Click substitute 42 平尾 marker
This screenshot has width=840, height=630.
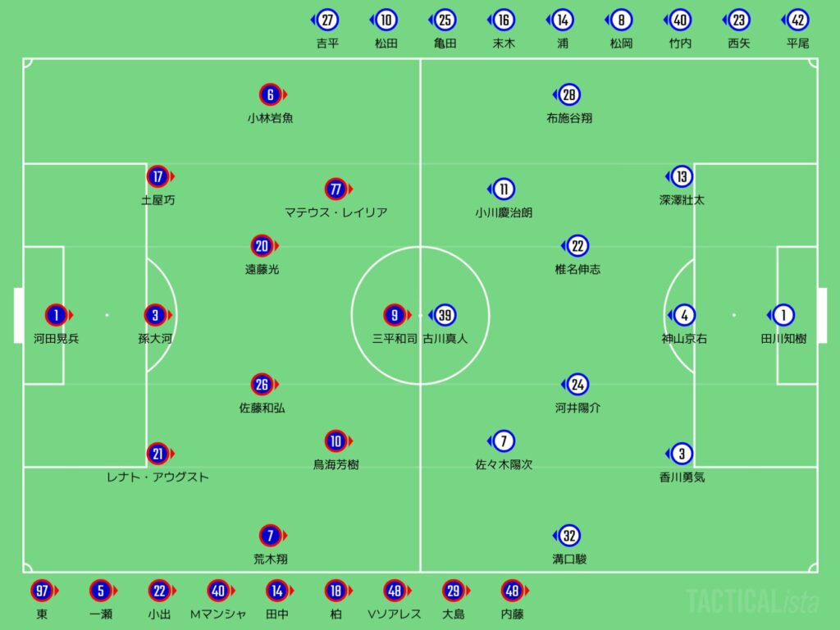point(797,21)
